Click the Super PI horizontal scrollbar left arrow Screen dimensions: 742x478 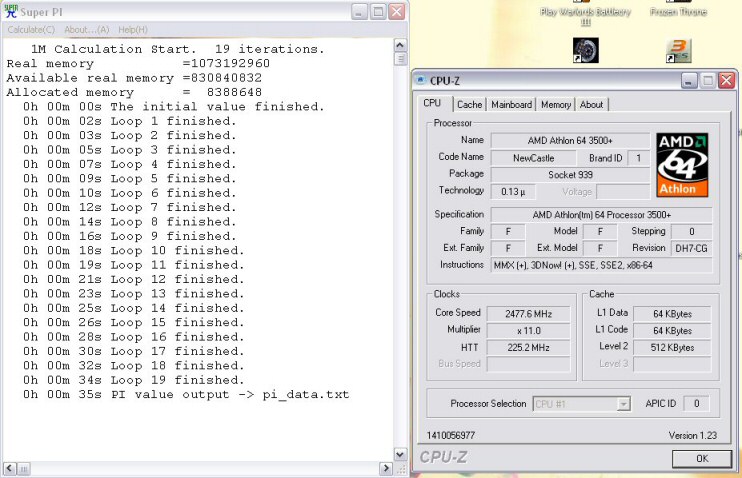pos(10,469)
